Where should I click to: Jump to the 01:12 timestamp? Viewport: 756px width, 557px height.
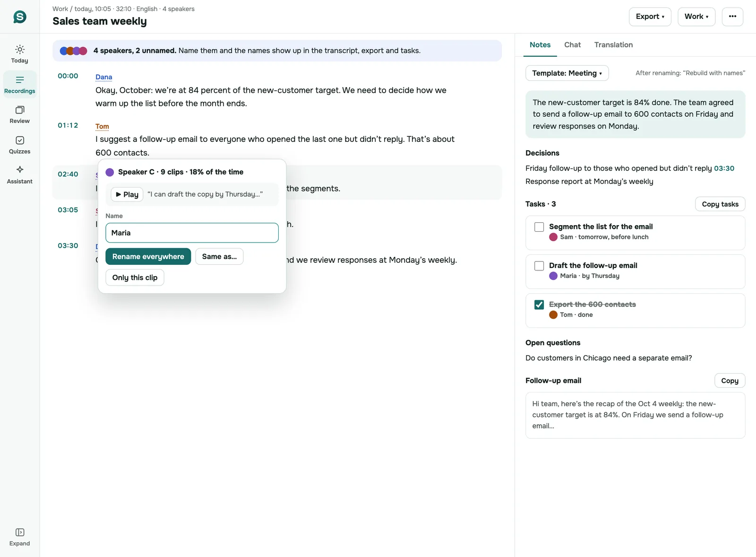(68, 125)
